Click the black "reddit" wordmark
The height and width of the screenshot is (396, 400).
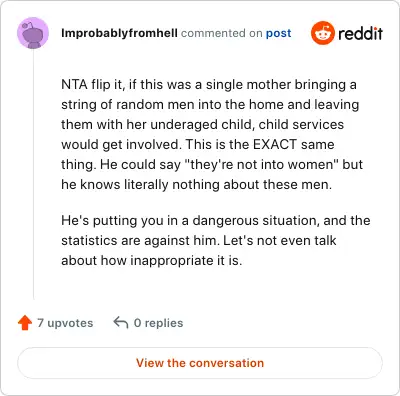(x=360, y=33)
